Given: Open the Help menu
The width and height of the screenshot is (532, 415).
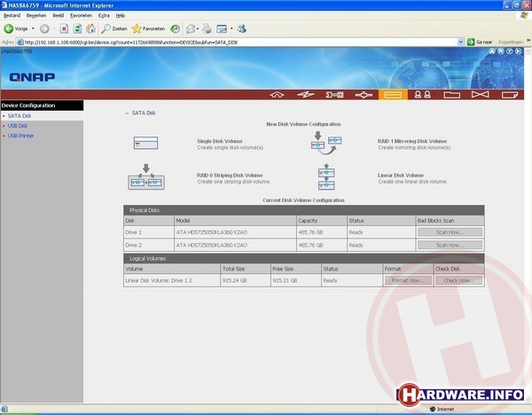Looking at the screenshot, I should click(121, 16).
